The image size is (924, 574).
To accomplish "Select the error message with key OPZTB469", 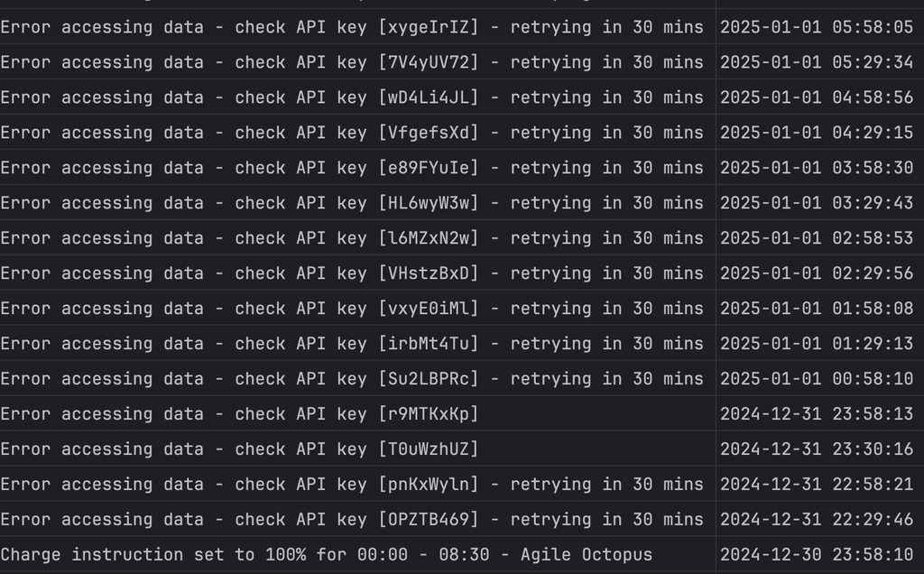I will [x=352, y=520].
